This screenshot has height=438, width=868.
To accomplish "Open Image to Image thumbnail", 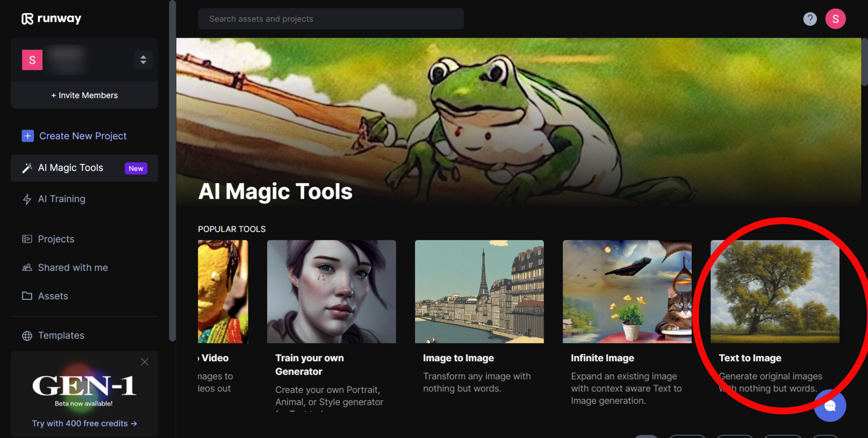I will tap(479, 291).
